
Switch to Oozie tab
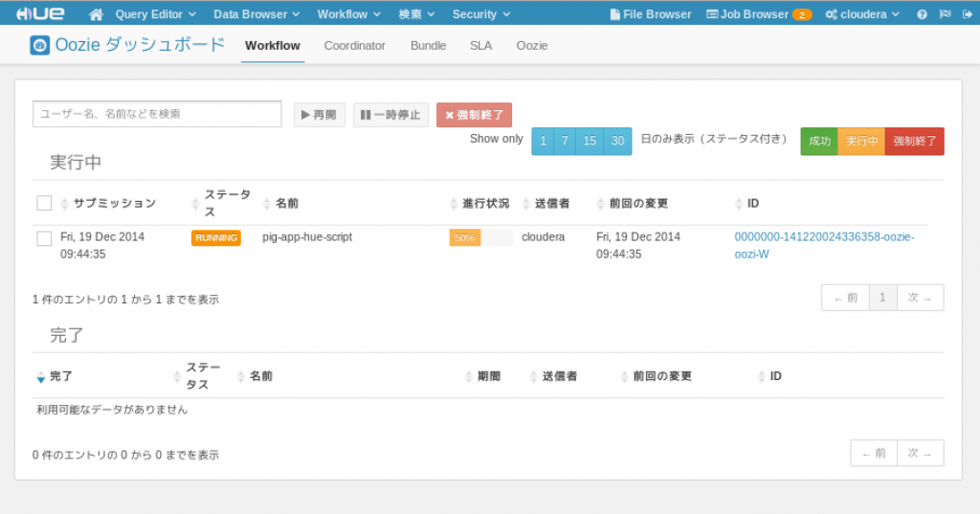tap(532, 46)
